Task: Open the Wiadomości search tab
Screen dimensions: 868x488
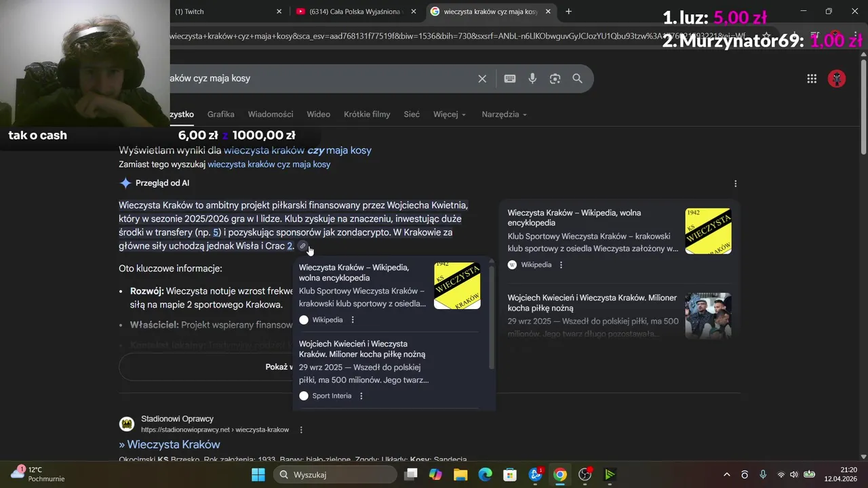Action: pyautogui.click(x=271, y=115)
